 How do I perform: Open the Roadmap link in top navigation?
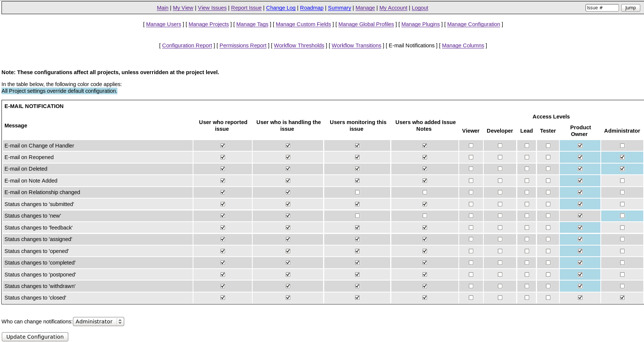click(312, 8)
